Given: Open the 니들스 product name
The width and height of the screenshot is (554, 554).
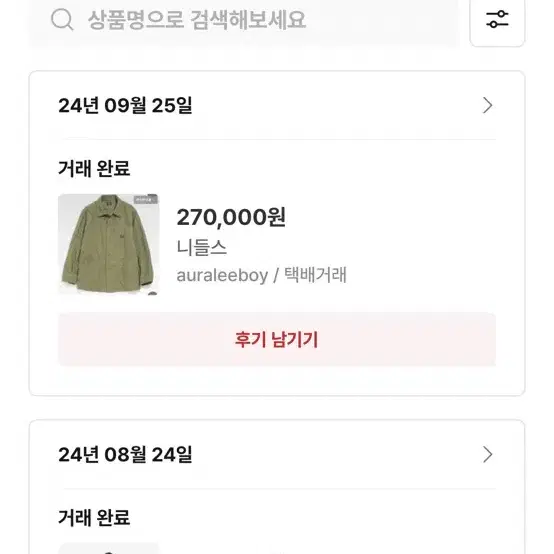Looking at the screenshot, I should click(201, 247).
